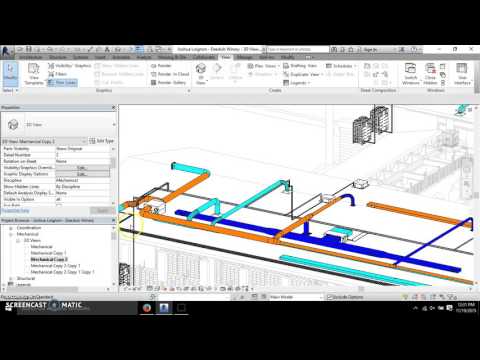The height and width of the screenshot is (360, 480).
Task: Click Edit for Visibility/Graphics Overrides
Action: point(82,168)
